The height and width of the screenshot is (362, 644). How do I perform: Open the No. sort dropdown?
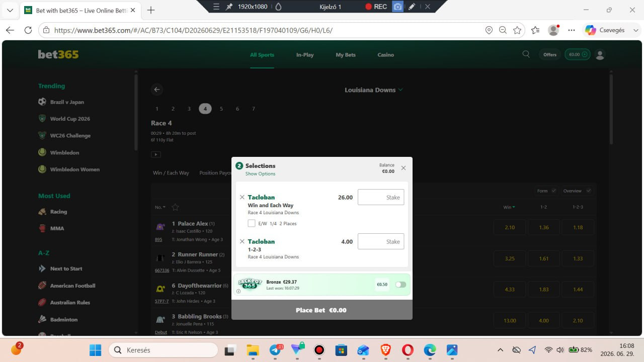(159, 207)
